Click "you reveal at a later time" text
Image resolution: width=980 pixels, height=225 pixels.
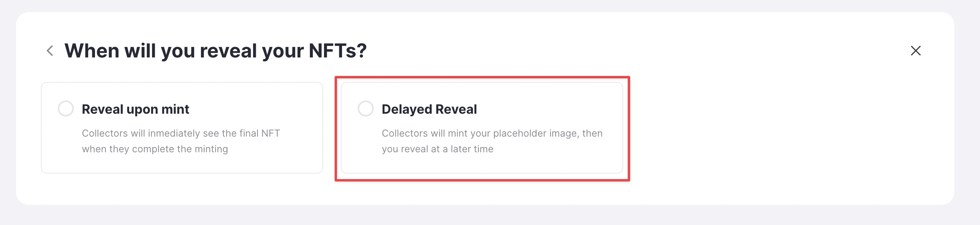tap(437, 149)
